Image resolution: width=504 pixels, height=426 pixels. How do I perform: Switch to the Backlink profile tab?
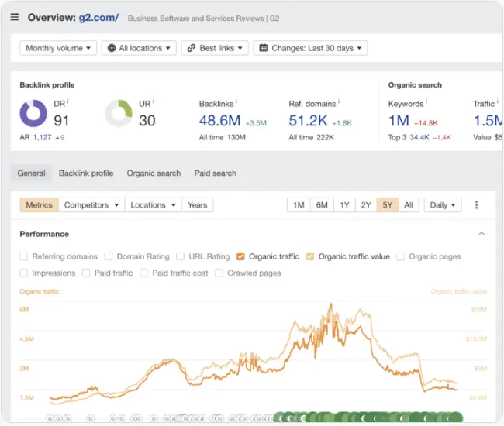coord(86,173)
